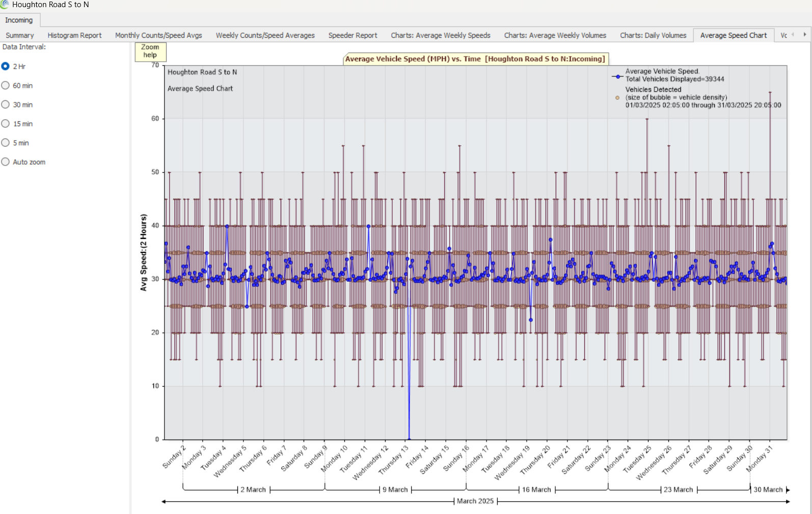Click the 9 March week label on timeline
Viewport: 812px width, 514px height.
click(395, 490)
